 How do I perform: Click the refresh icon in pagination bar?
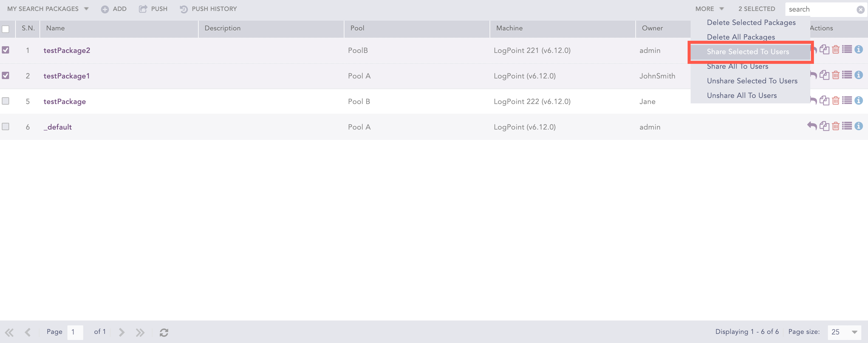[164, 332]
